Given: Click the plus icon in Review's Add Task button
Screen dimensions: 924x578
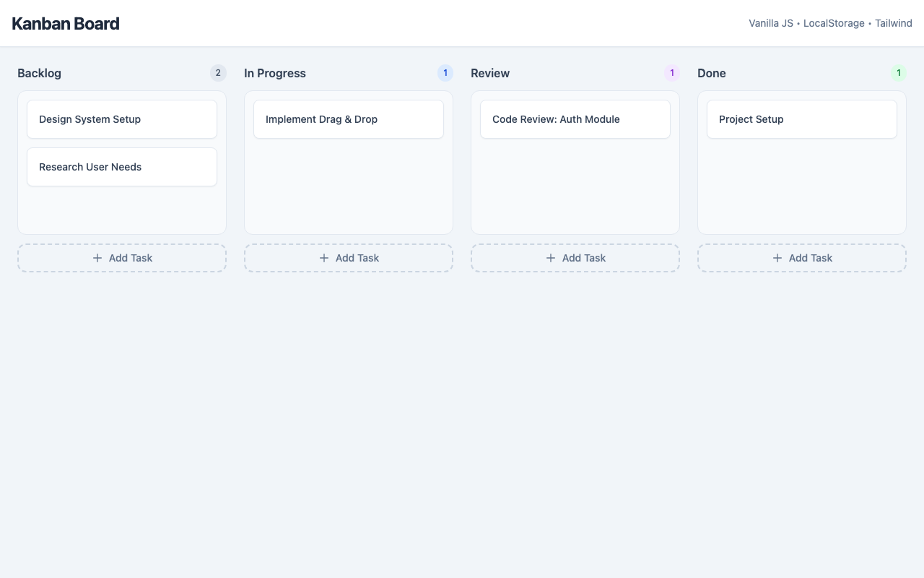Looking at the screenshot, I should (x=551, y=258).
